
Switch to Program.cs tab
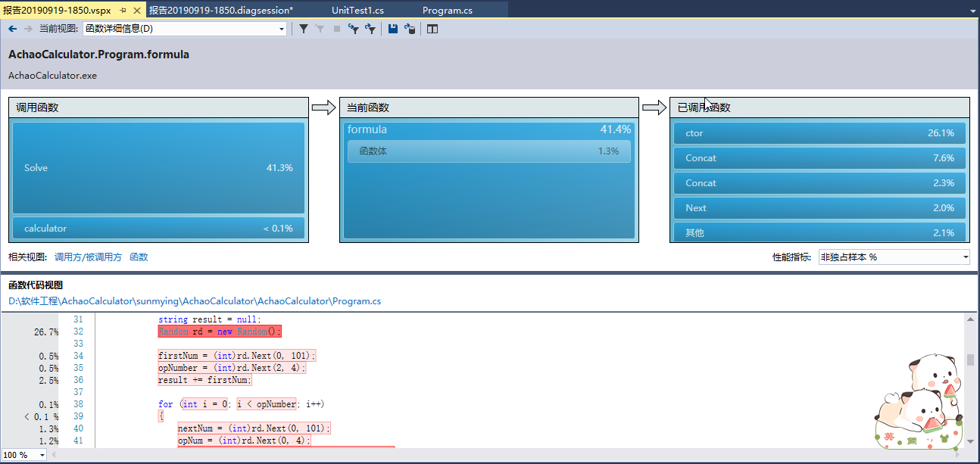coord(448,11)
